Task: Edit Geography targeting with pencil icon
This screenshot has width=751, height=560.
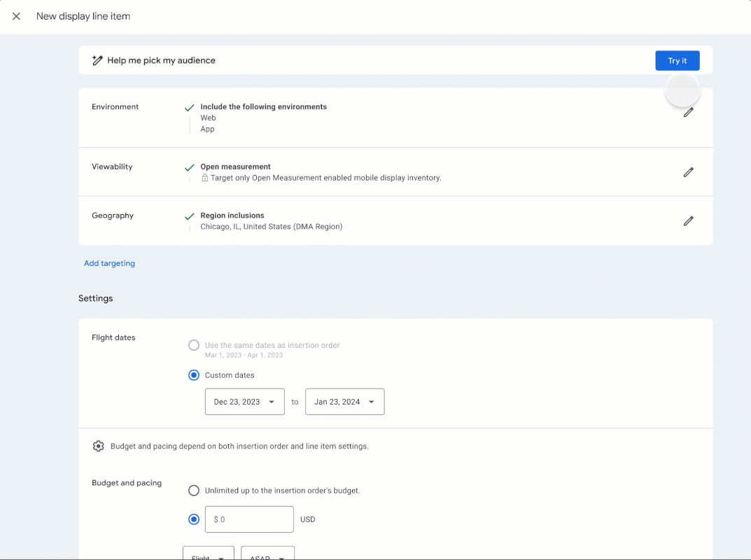Action: 688,220
